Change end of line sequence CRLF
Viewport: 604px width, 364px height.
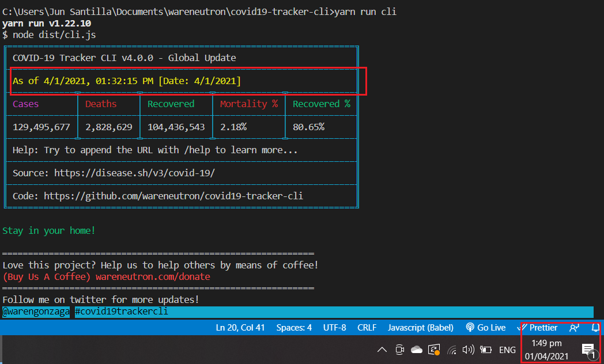[x=367, y=328]
